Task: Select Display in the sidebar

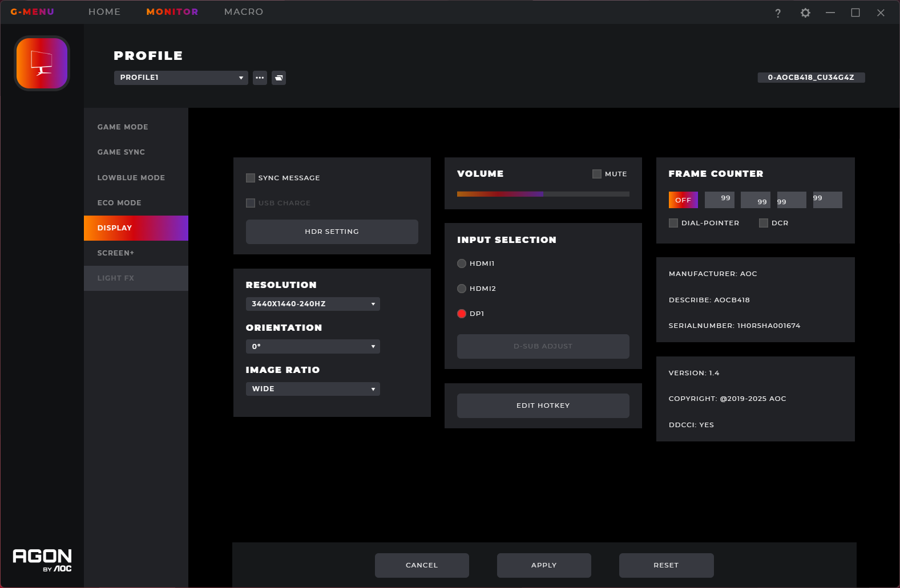Action: 136,228
